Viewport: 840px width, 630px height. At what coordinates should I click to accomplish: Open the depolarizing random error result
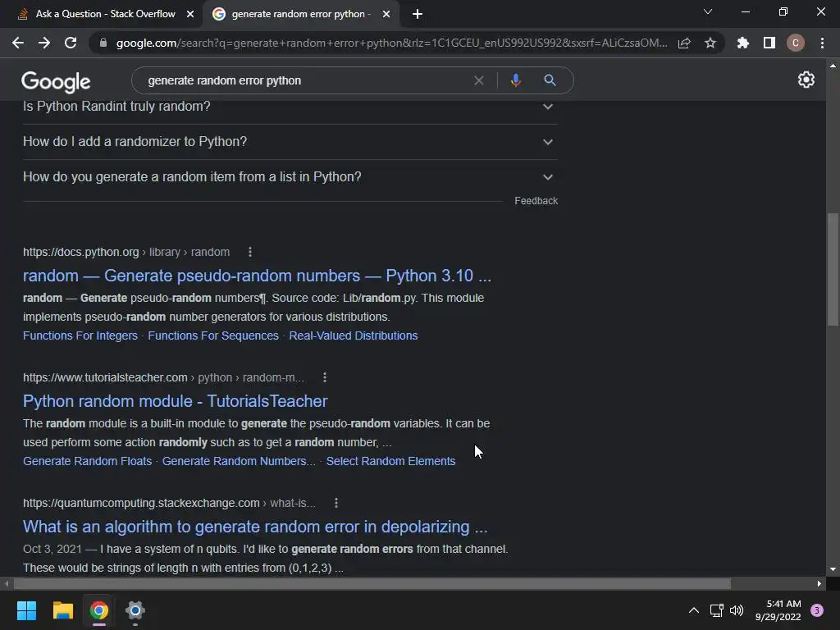pos(255,527)
